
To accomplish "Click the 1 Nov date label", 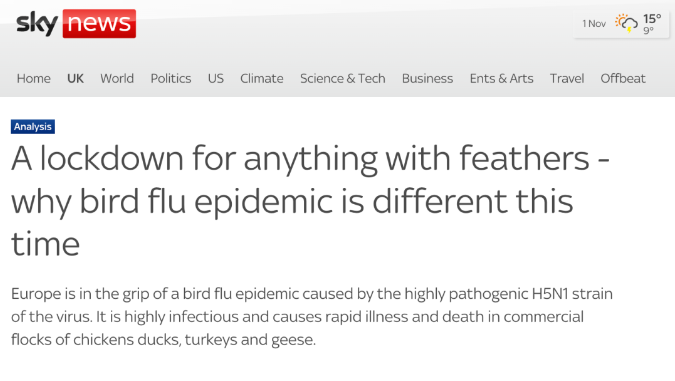I will pos(594,24).
